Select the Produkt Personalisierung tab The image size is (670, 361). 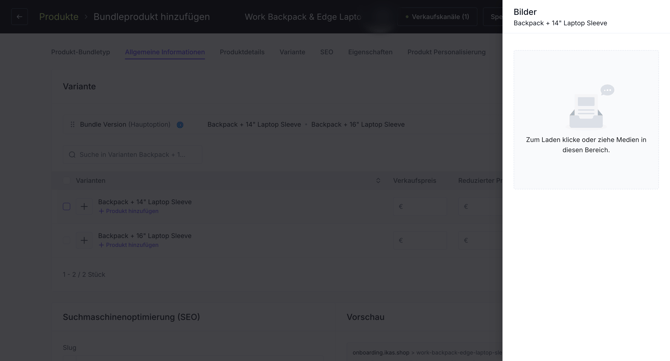(446, 52)
